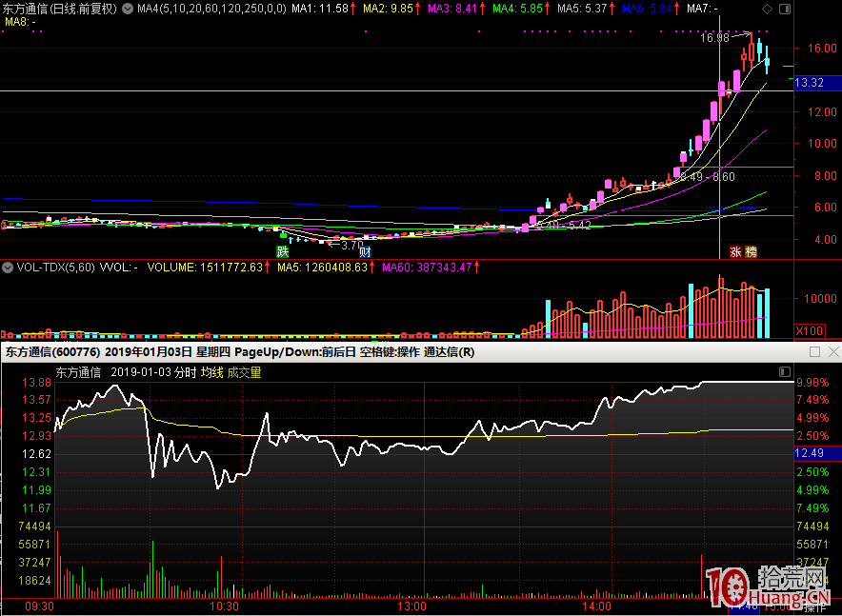
Task: Select the 成交量 legend label in intraday chart
Action: click(245, 372)
